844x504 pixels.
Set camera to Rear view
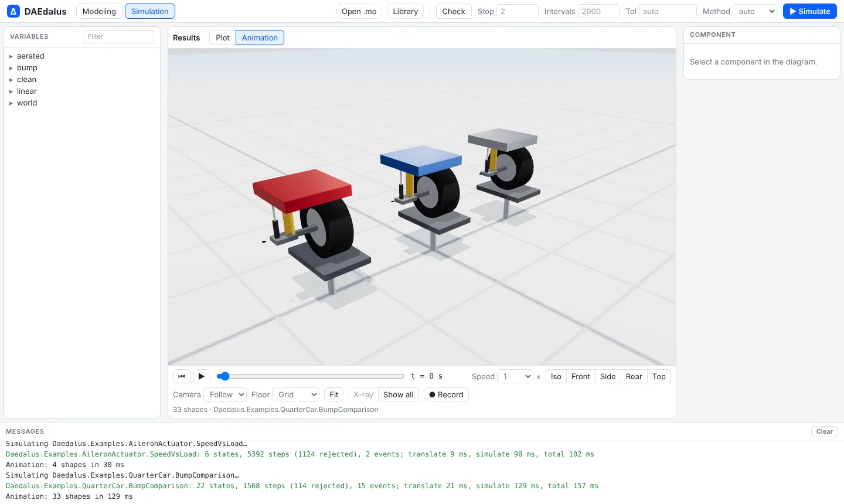click(634, 376)
